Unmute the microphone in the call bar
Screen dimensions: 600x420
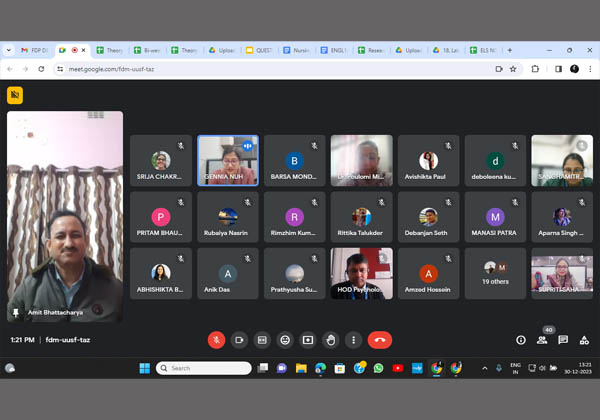216,340
